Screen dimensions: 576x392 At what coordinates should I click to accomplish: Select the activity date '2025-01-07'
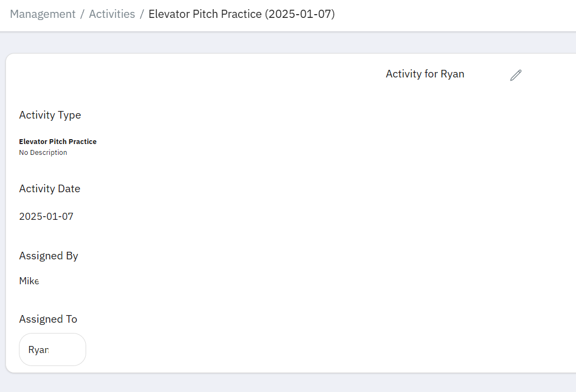pos(46,216)
